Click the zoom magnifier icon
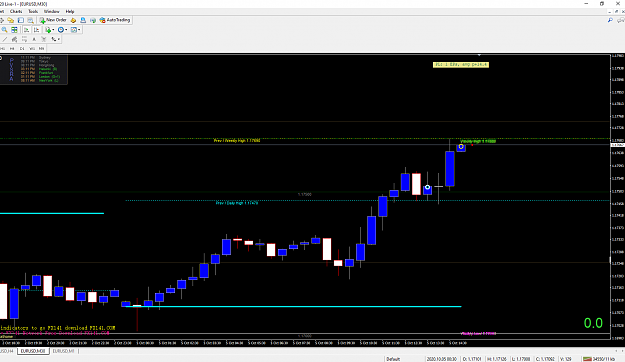Image resolution: width=625 pixels, height=362 pixels. click(4, 30)
